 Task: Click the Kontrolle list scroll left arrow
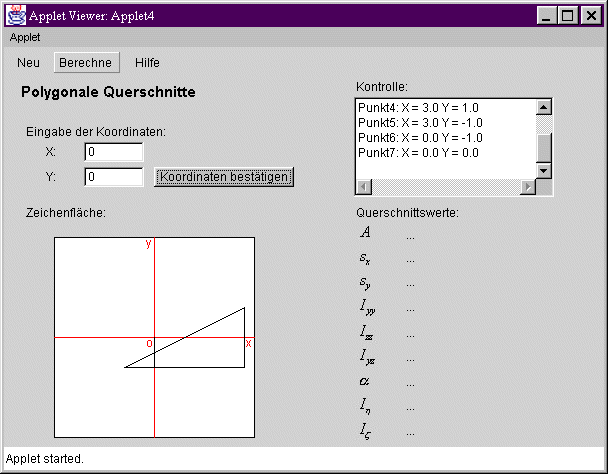coord(365,188)
